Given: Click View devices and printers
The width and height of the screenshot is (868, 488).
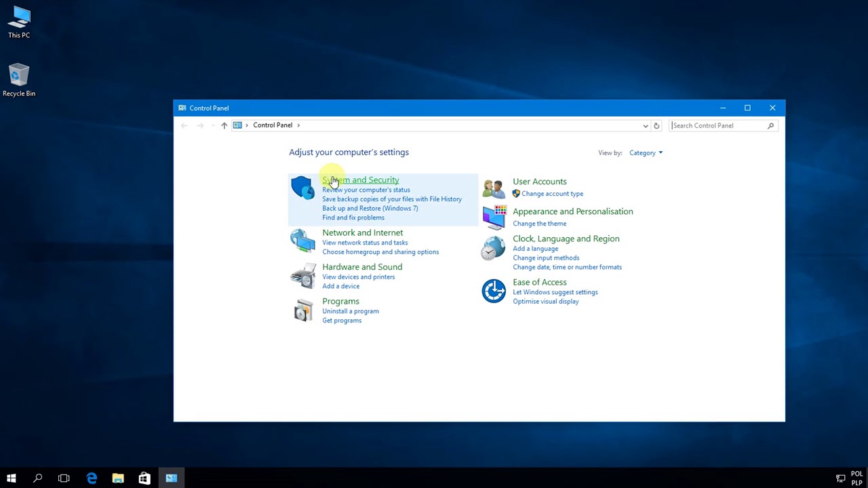Looking at the screenshot, I should [359, 277].
